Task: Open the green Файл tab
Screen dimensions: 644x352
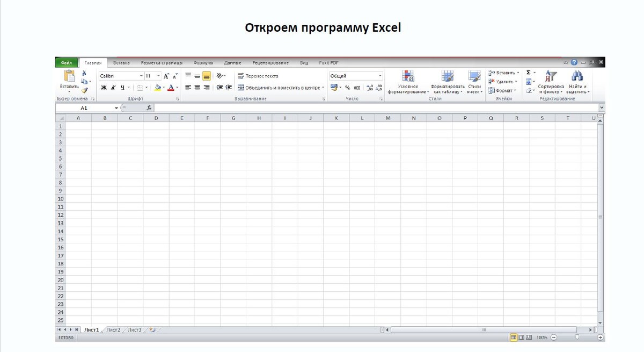Action: click(67, 63)
